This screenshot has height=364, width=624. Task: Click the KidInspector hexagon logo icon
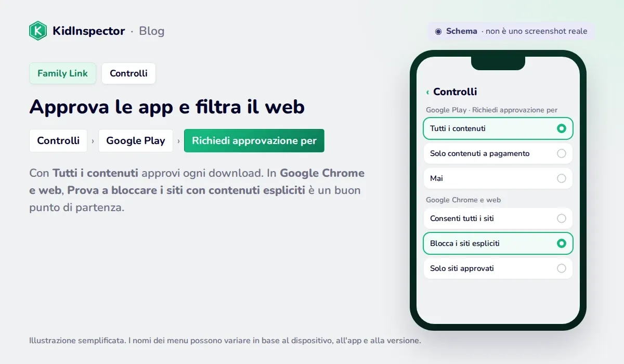click(x=38, y=31)
